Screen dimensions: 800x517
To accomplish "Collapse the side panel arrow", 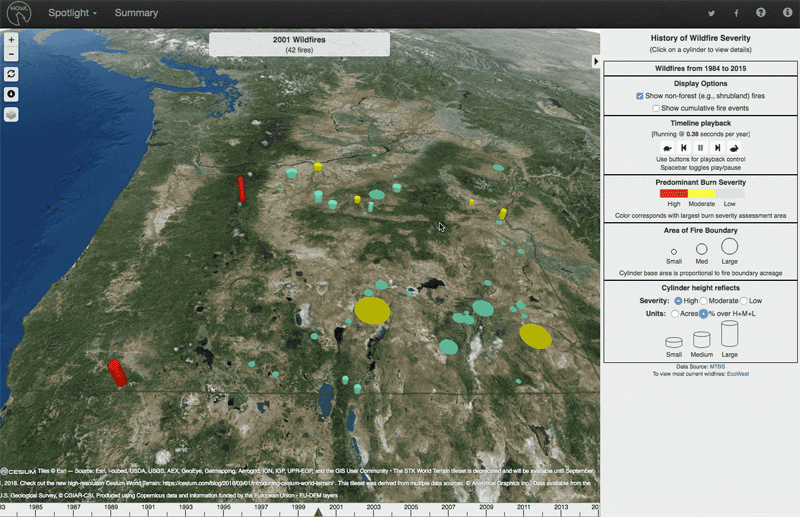I will 597,62.
